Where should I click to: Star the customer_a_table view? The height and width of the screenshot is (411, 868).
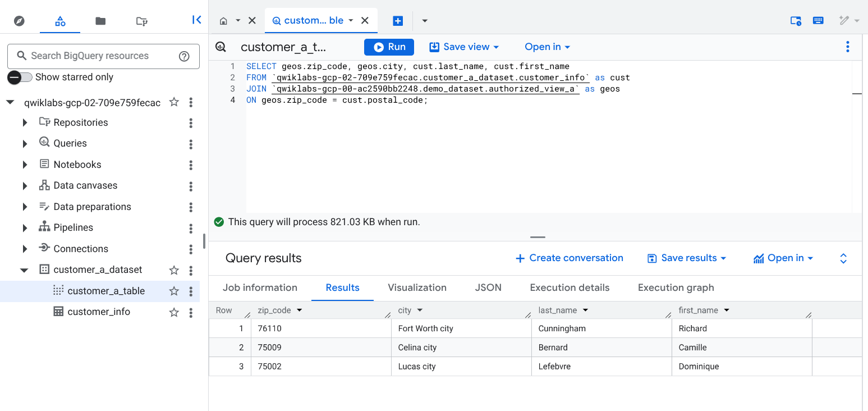pyautogui.click(x=174, y=291)
